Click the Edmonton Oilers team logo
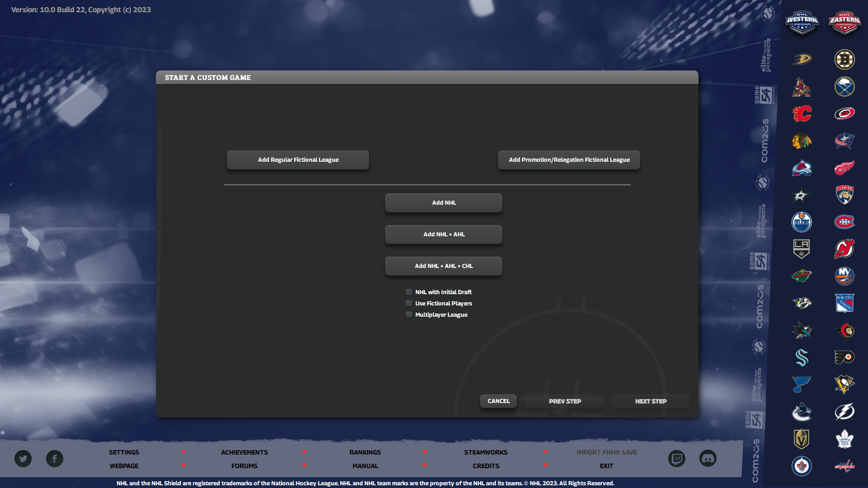868x488 pixels. pos(802,222)
